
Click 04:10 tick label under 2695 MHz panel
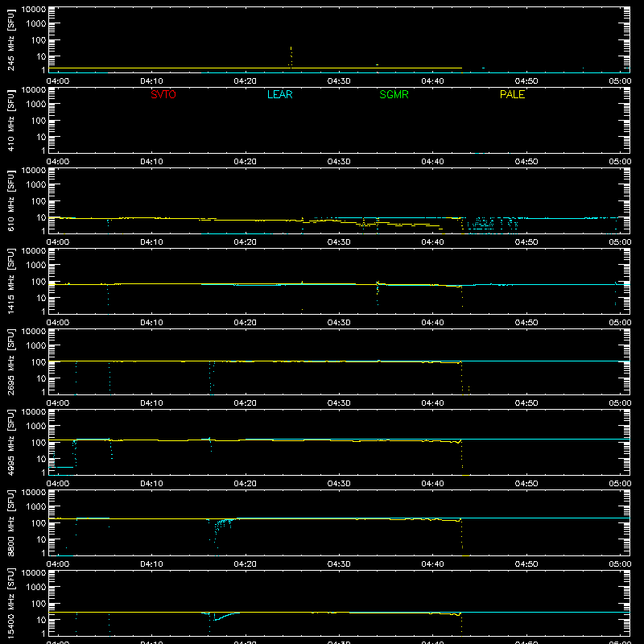click(151, 403)
